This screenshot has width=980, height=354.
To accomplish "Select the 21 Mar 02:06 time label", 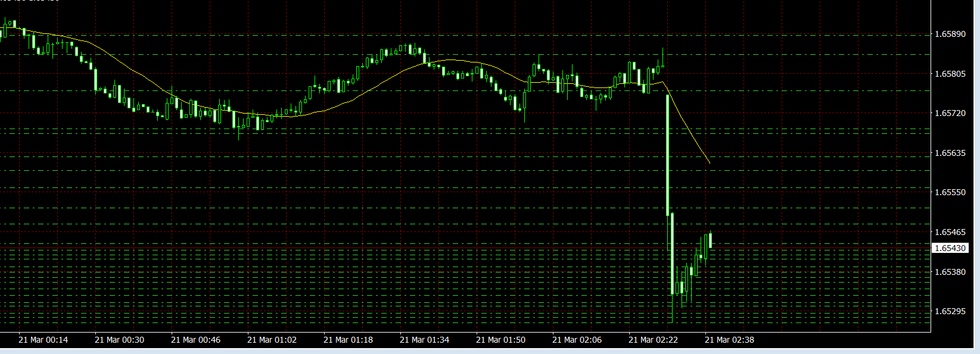I will pos(577,340).
